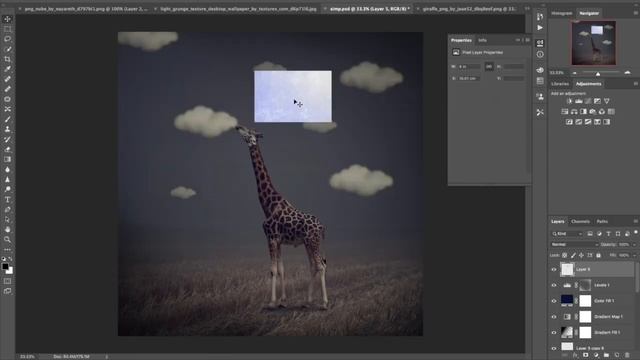This screenshot has height=360, width=640.
Task: Delete layer with the trash icon
Action: pos(627,356)
